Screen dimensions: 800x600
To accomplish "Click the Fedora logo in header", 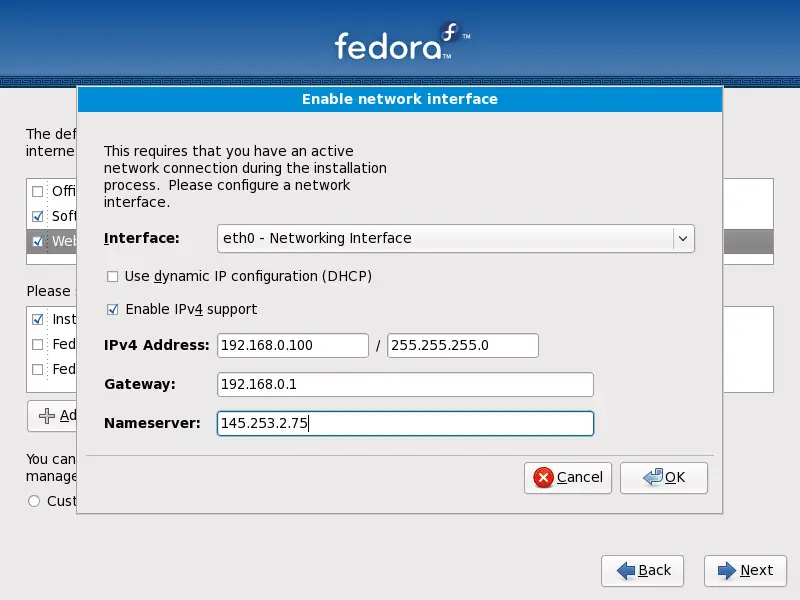I will pos(403,42).
